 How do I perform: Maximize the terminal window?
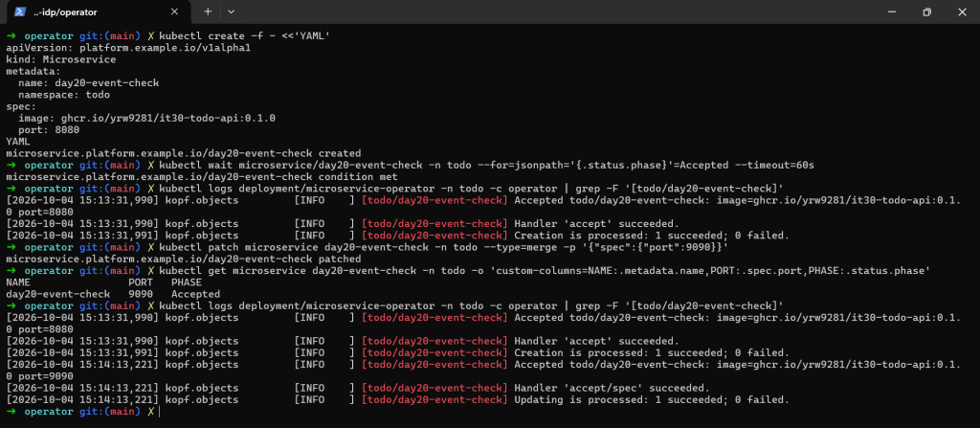(926, 11)
